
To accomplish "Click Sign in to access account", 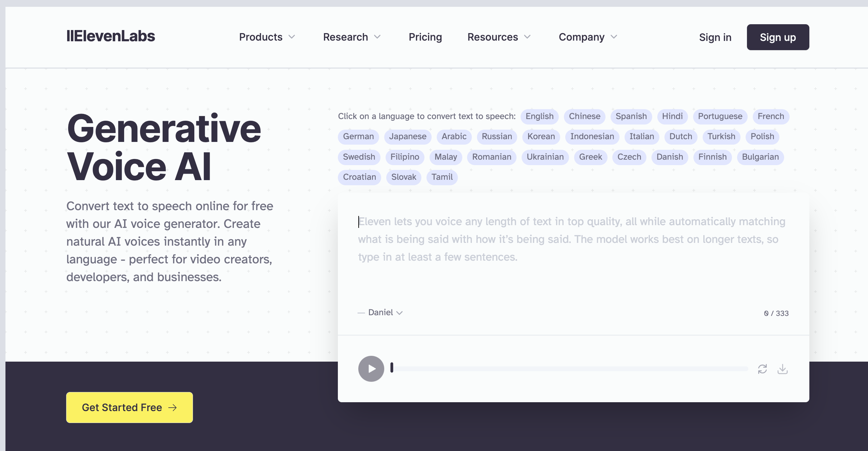I will pyautogui.click(x=714, y=37).
